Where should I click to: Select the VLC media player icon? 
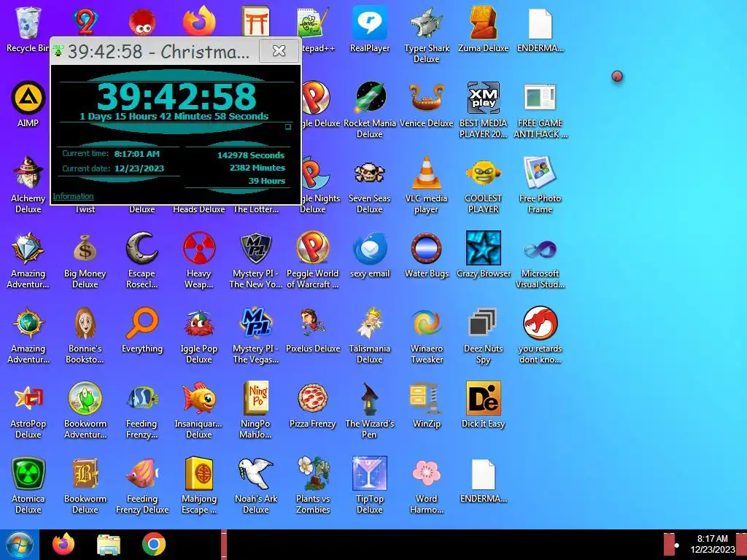pos(426,172)
